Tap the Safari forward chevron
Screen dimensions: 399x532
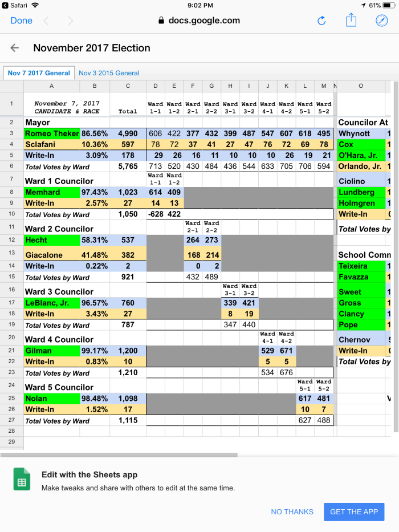pyautogui.click(x=70, y=21)
